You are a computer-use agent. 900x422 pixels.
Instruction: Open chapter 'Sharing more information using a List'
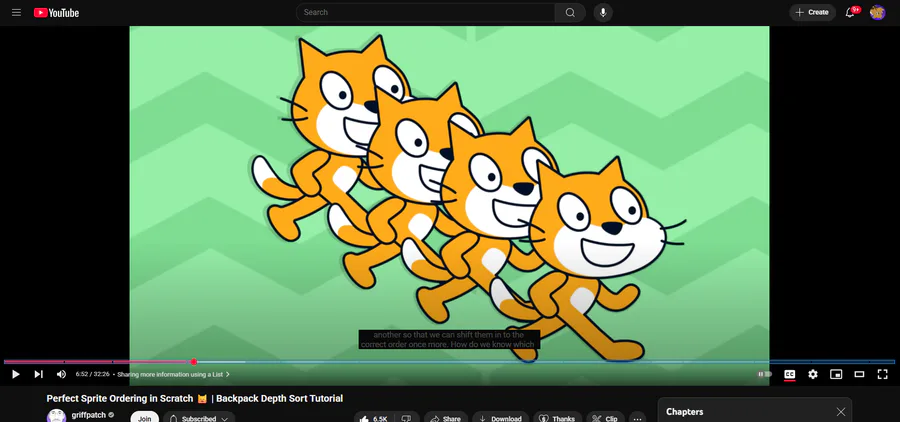tap(173, 374)
